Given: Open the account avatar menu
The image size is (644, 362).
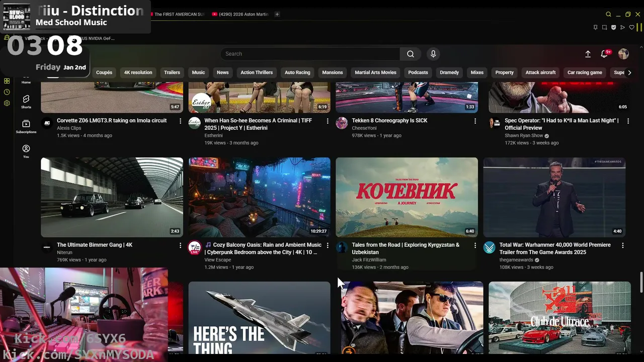Looking at the screenshot, I should (x=623, y=54).
